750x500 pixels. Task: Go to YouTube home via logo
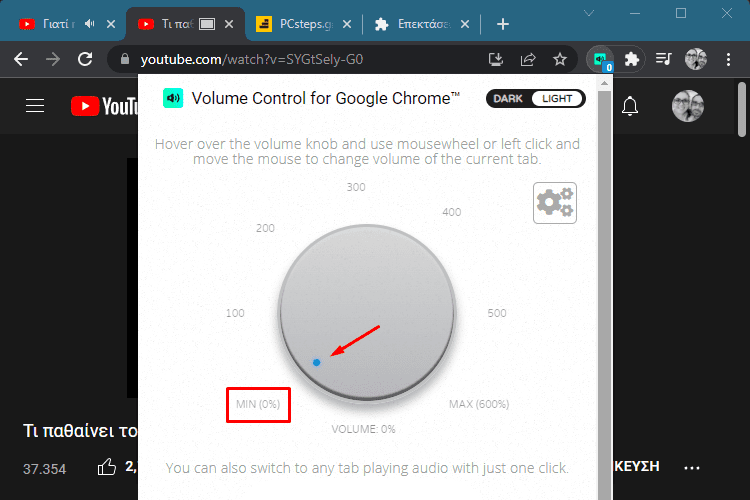(104, 106)
